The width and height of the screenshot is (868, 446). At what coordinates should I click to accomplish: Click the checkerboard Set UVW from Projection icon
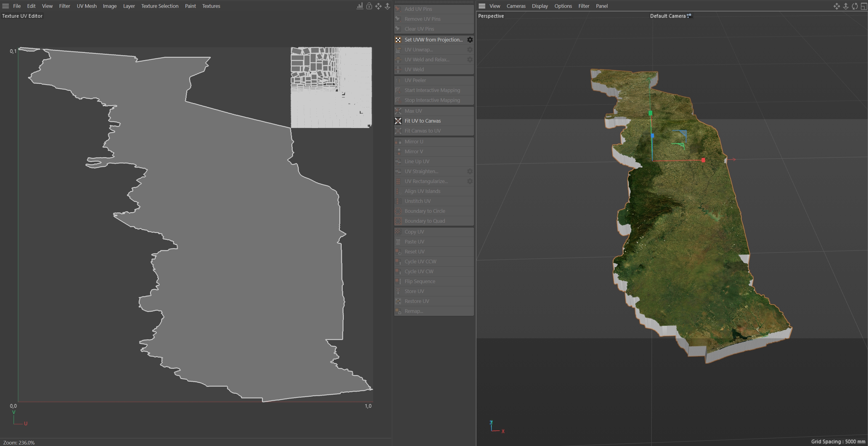(398, 40)
